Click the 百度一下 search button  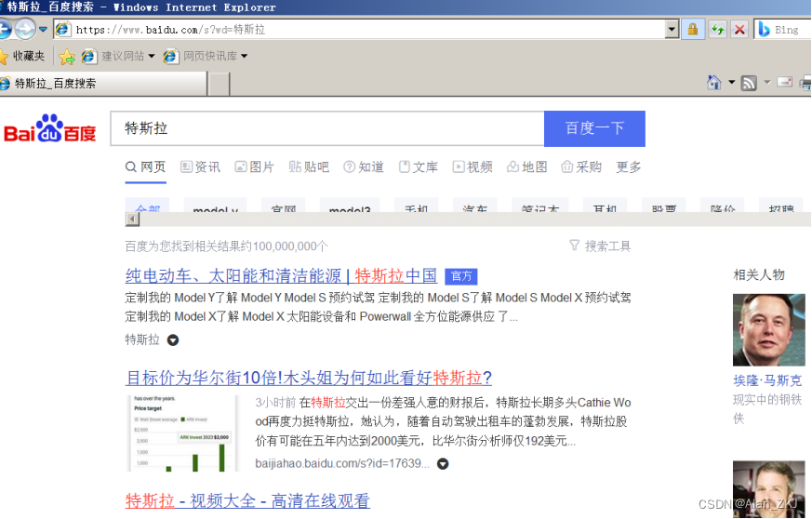(x=594, y=128)
